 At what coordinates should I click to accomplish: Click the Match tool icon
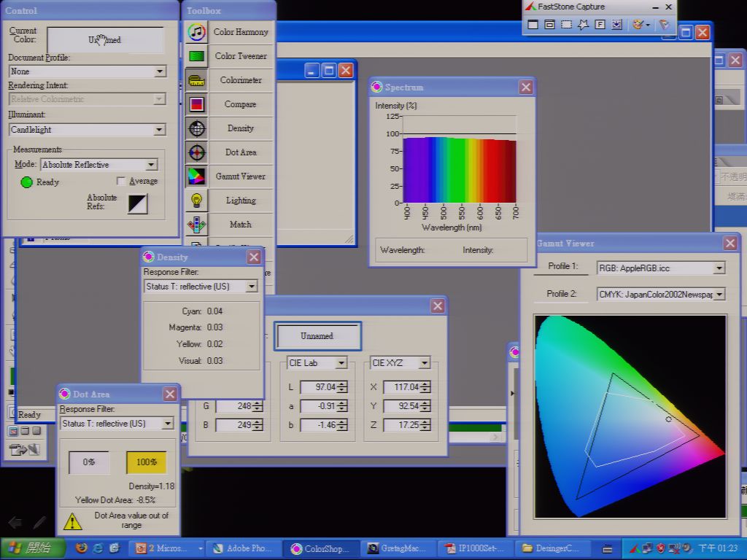coord(196,225)
